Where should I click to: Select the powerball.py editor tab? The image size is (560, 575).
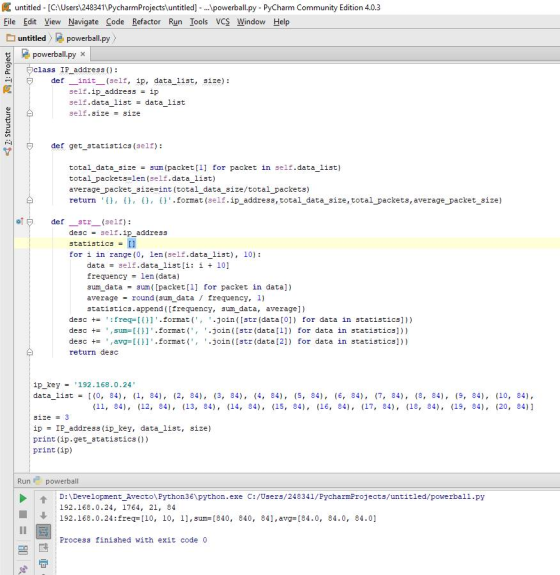pyautogui.click(x=54, y=54)
